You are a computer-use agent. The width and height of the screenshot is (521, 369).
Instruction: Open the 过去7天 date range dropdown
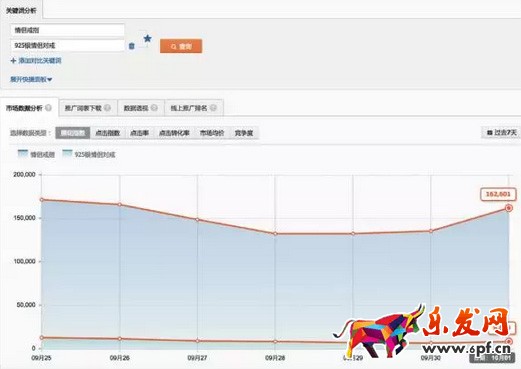(501, 133)
